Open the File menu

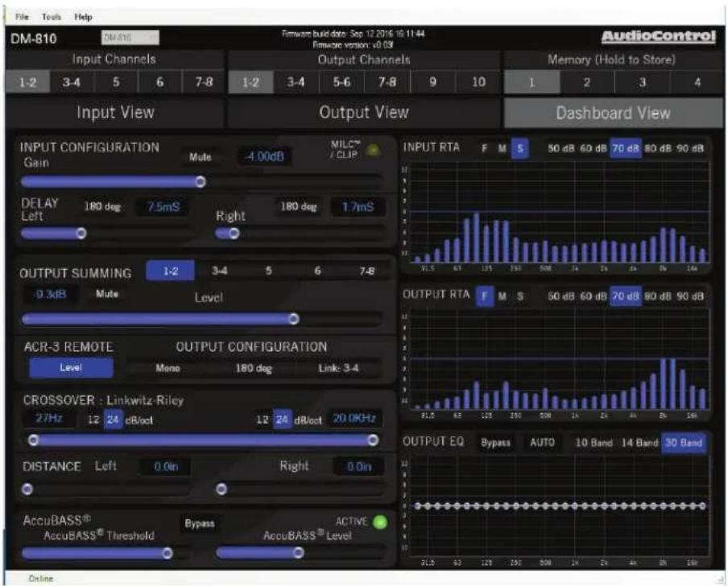(22, 17)
